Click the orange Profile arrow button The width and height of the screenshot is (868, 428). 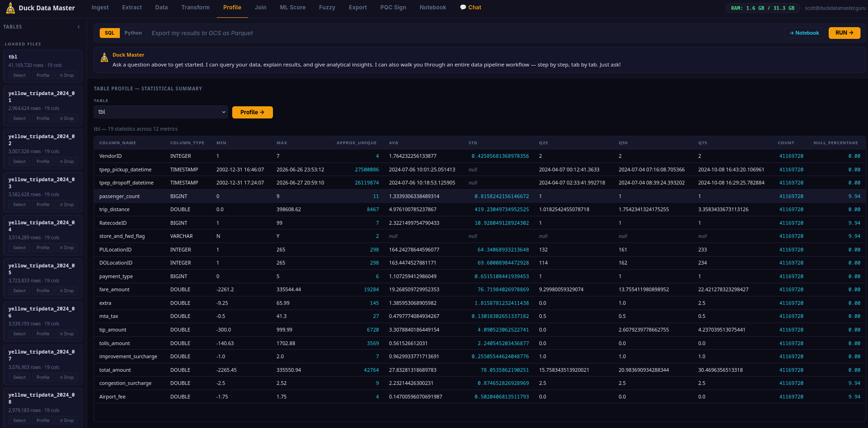coord(252,112)
